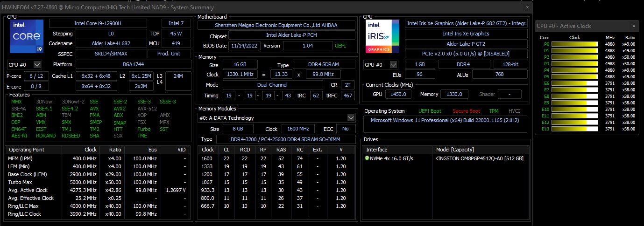Screen dimensions: 644x226
Task: Click the 1.2697 V VID value
Action: pyautogui.click(x=175, y=190)
